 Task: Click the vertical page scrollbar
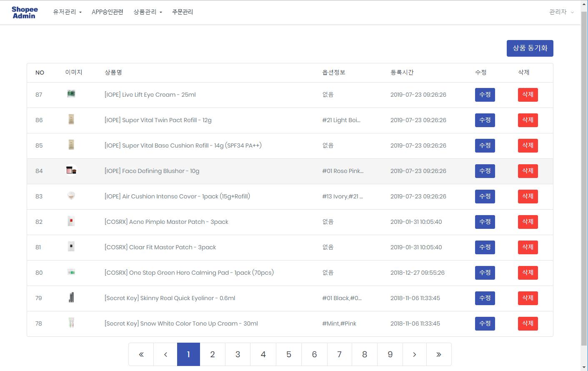584,179
